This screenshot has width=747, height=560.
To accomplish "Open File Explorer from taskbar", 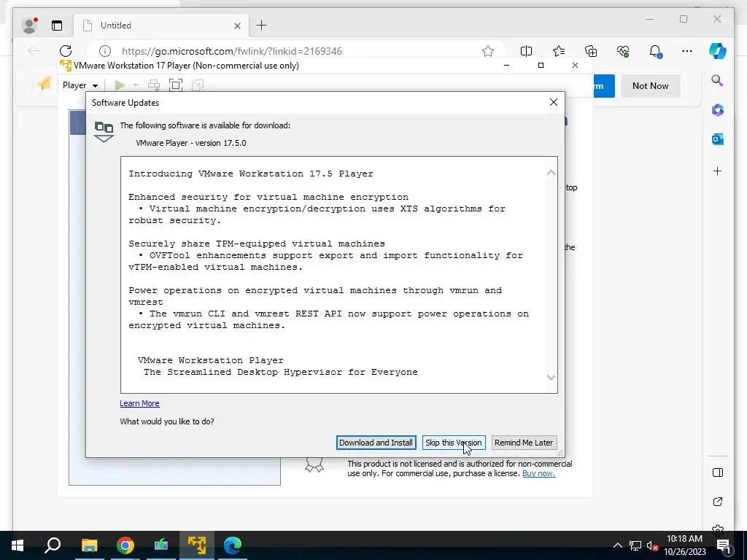I will pyautogui.click(x=89, y=545).
